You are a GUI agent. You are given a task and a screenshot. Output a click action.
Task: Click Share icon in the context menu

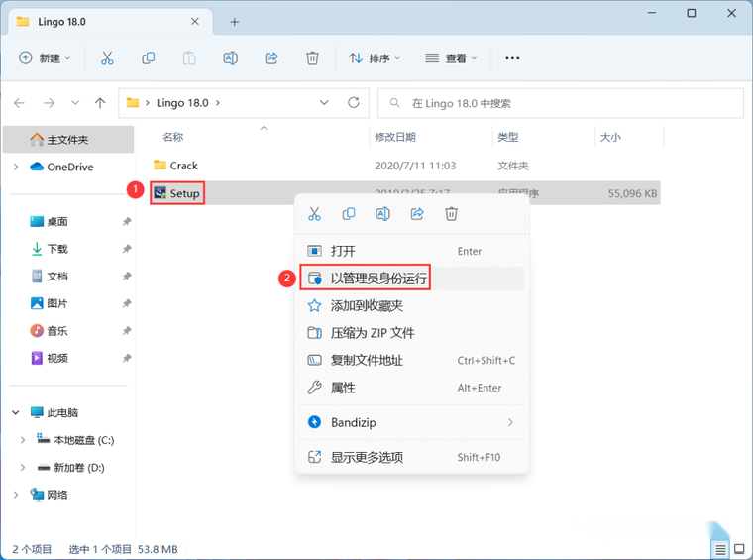[x=417, y=214]
